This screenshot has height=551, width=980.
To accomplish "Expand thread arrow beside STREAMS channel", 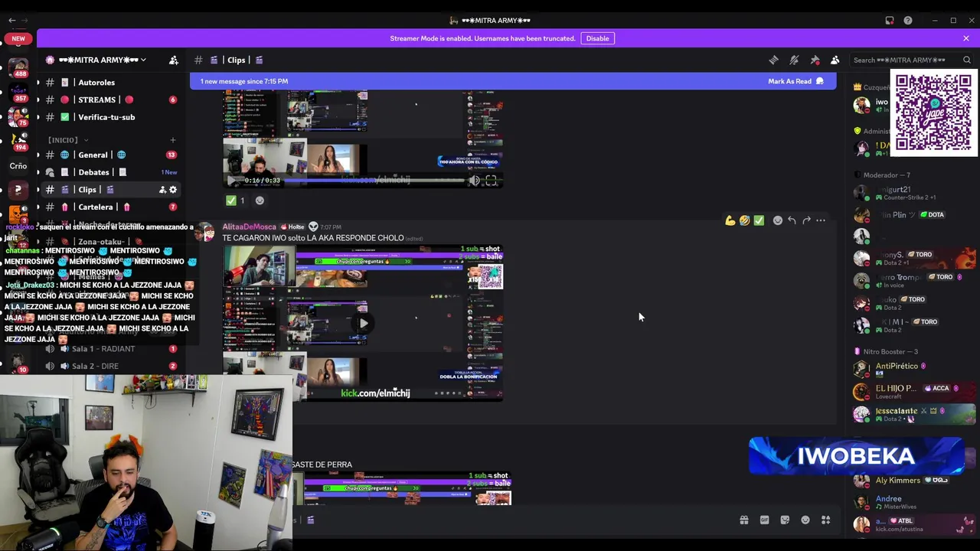I will pos(38,99).
